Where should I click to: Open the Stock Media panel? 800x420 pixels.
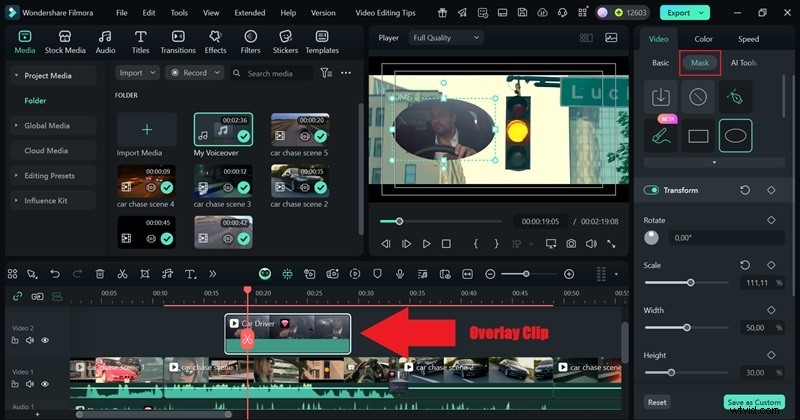click(65, 42)
